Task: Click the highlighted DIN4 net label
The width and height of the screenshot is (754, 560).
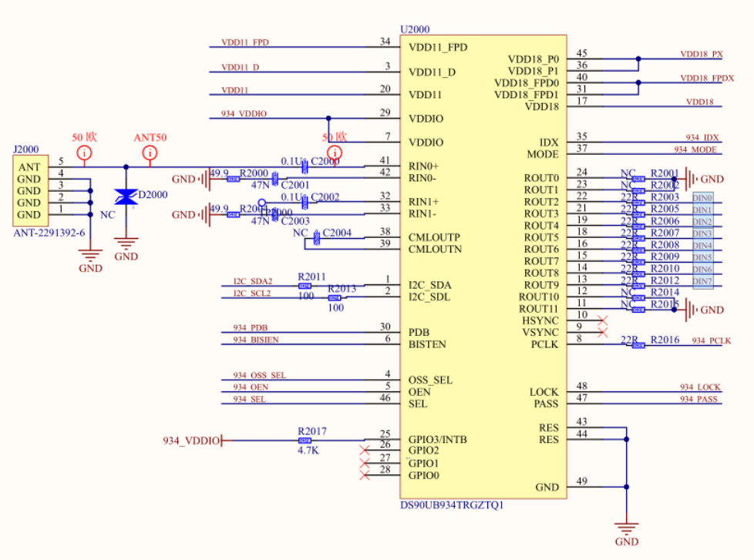Action: click(702, 246)
